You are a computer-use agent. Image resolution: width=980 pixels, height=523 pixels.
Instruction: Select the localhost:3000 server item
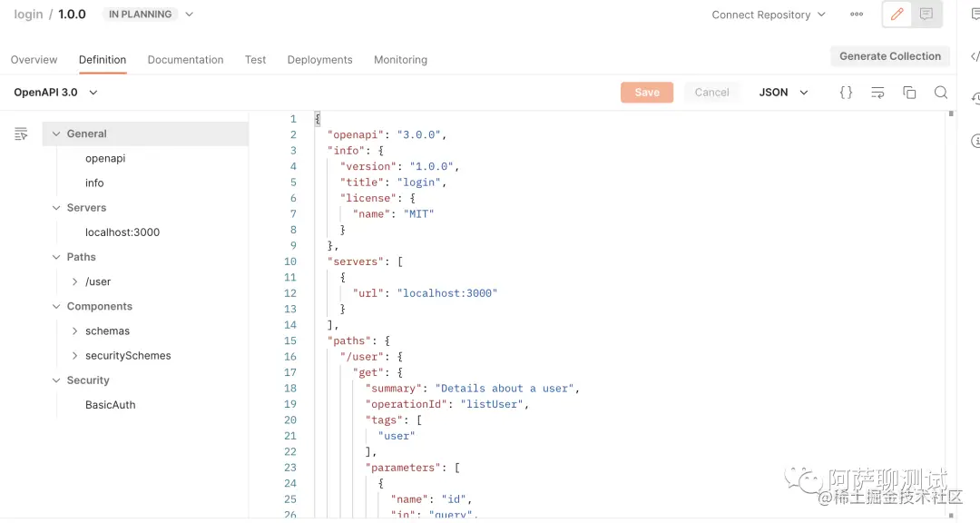coord(122,232)
